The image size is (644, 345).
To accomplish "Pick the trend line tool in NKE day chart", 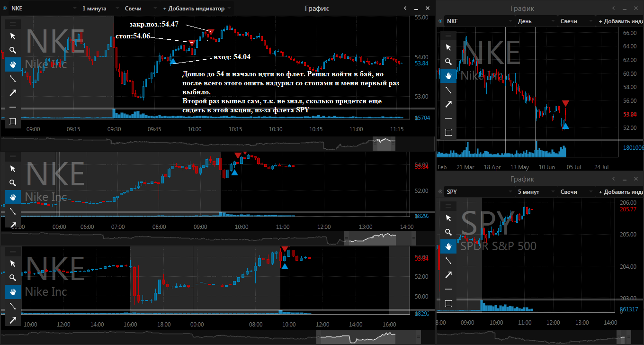I will [x=448, y=90].
